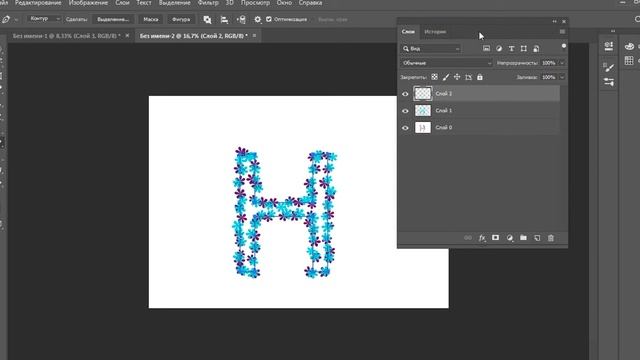This screenshot has height=360, width=640.
Task: Hide layer Слой 0 via eye icon
Action: pos(405,128)
